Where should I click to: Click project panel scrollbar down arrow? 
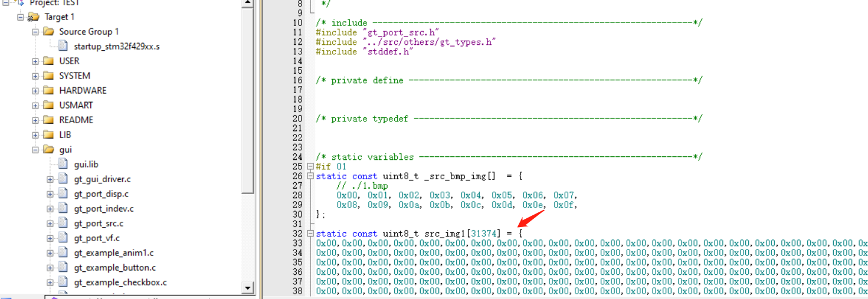(x=248, y=288)
